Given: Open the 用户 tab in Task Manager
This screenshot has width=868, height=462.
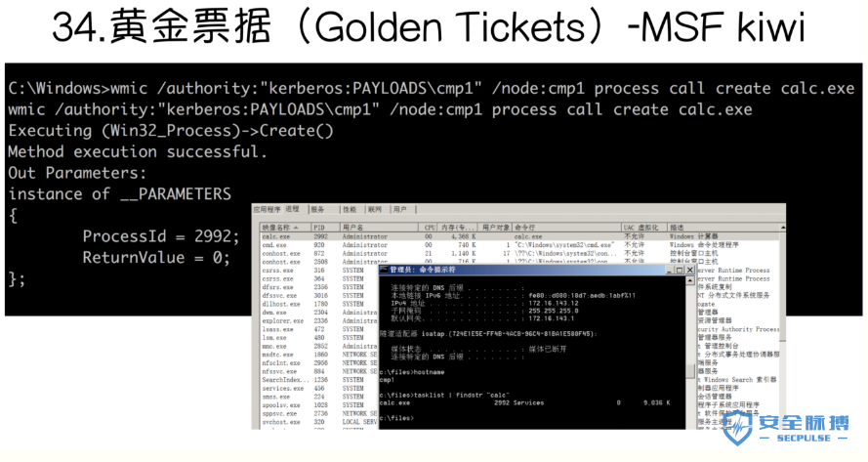Looking at the screenshot, I should coord(399,209).
